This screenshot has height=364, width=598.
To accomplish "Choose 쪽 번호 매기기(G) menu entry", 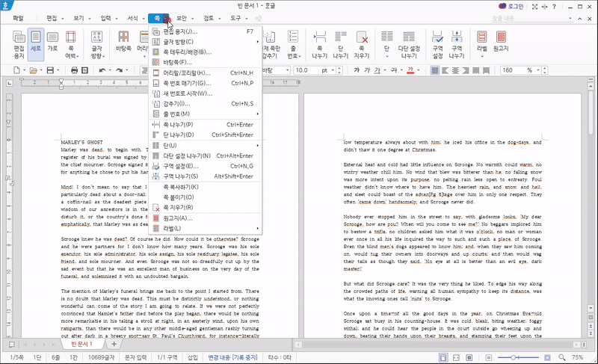I will click(205, 83).
